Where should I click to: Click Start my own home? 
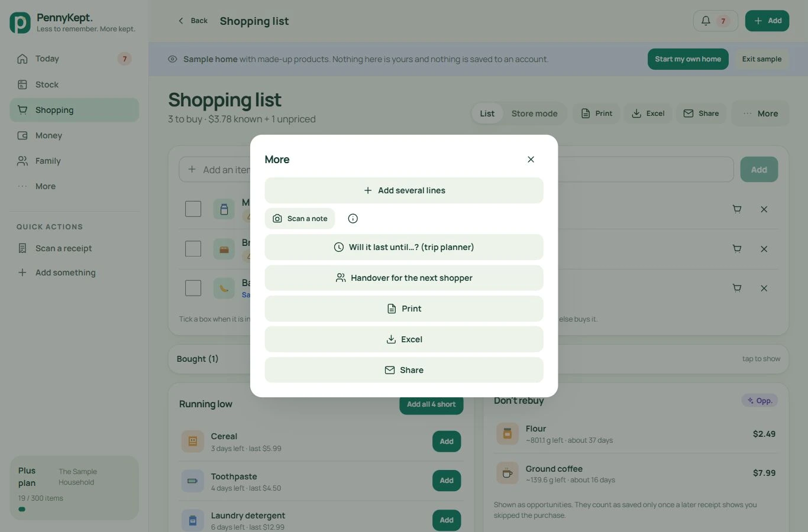tap(688, 59)
